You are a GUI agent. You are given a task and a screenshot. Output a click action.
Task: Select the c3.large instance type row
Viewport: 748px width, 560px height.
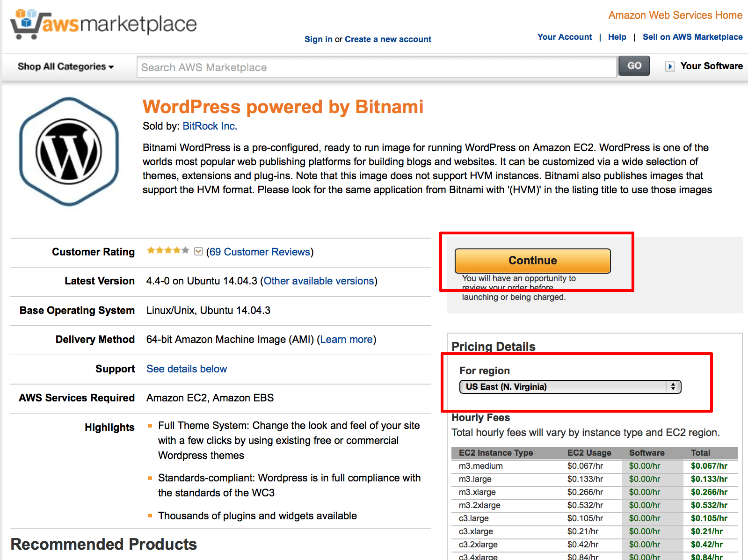pyautogui.click(x=595, y=518)
